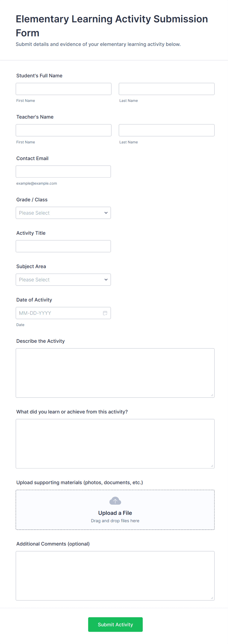The width and height of the screenshot is (228, 644).
Task: Click student's First Name field
Action: pos(63,89)
